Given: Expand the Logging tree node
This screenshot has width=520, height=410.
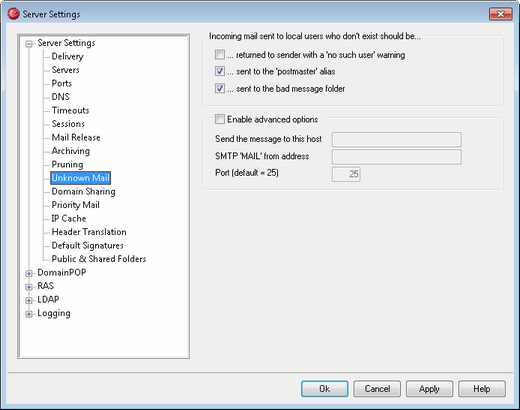Looking at the screenshot, I should [29, 314].
